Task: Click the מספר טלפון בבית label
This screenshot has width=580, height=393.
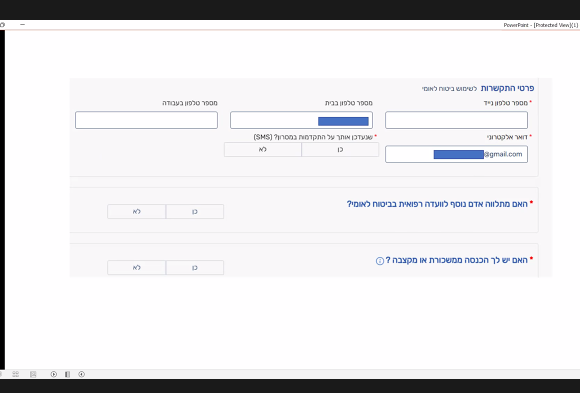Action: [349, 103]
